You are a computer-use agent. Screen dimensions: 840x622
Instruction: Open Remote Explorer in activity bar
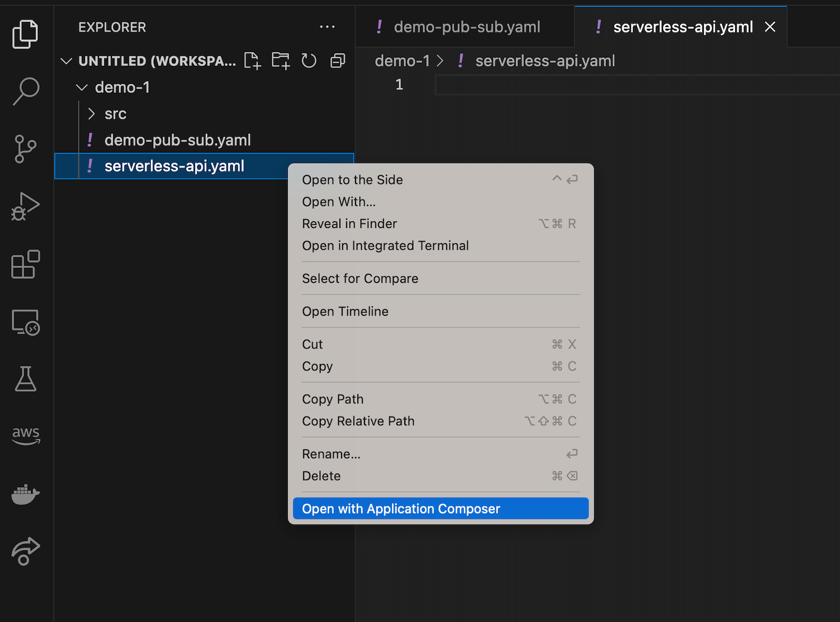click(26, 322)
